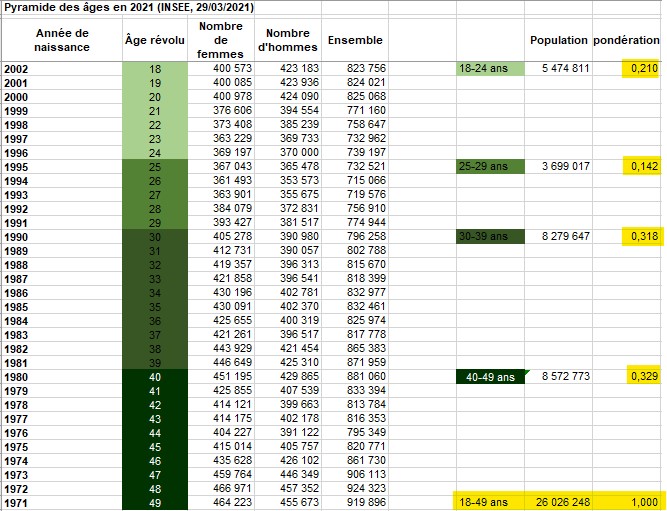The image size is (667, 511).
Task: Select weighting value 0,210
Action: pyautogui.click(x=626, y=69)
